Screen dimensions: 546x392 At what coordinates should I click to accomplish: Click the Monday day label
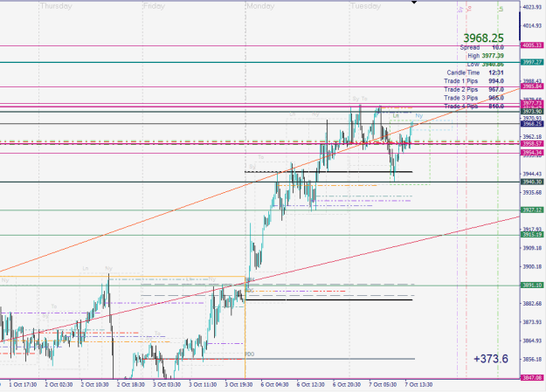click(260, 6)
